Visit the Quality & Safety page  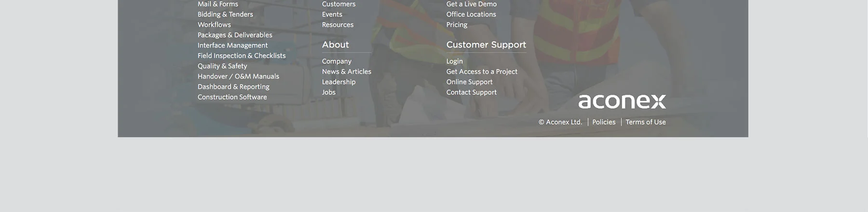click(x=222, y=66)
